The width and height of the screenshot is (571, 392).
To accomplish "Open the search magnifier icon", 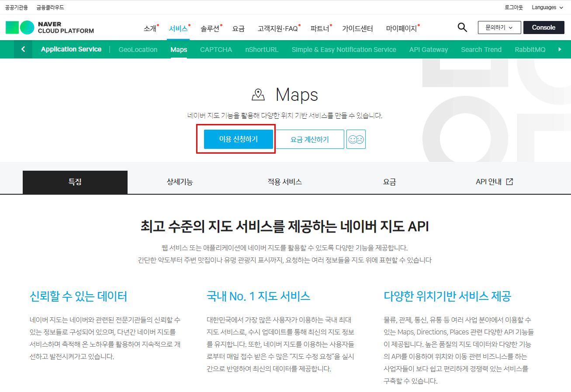I will point(462,28).
